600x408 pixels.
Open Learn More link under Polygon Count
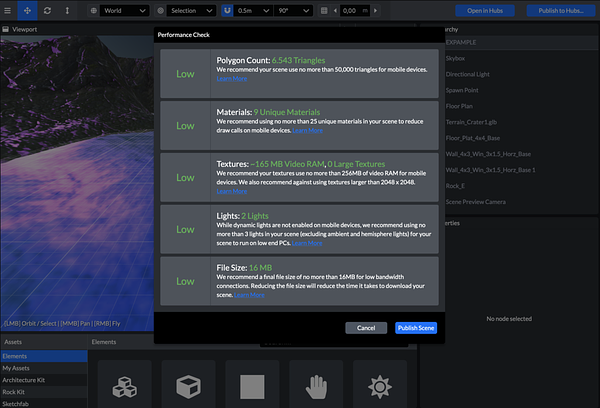(x=232, y=78)
